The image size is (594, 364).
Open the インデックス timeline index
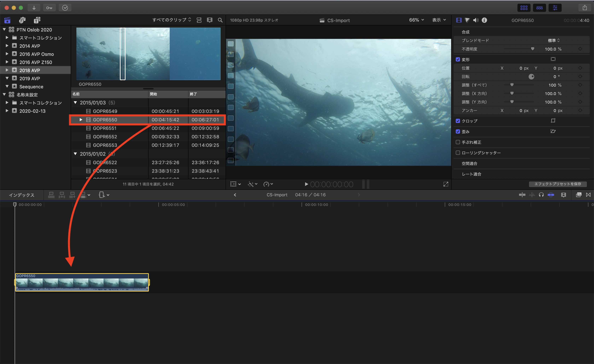point(22,195)
